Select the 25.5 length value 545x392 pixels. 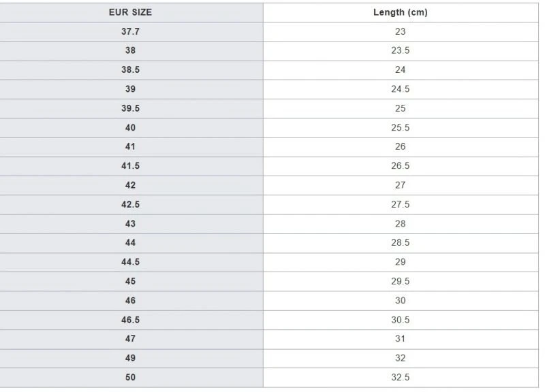click(401, 128)
